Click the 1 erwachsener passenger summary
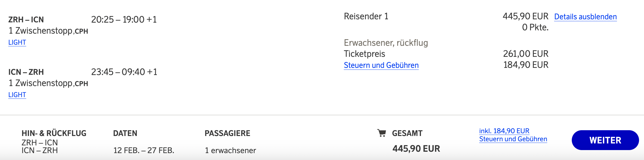Screen dimensions: 644x160 (230, 150)
